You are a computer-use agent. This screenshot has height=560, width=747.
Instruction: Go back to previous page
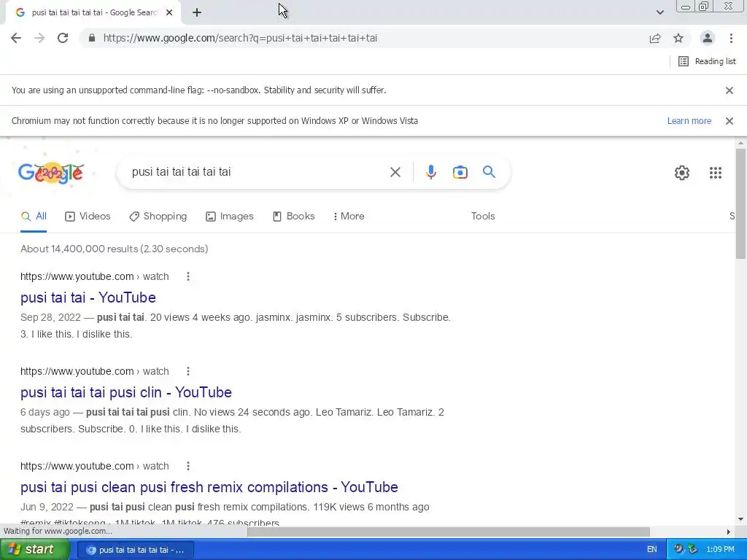pos(16,38)
